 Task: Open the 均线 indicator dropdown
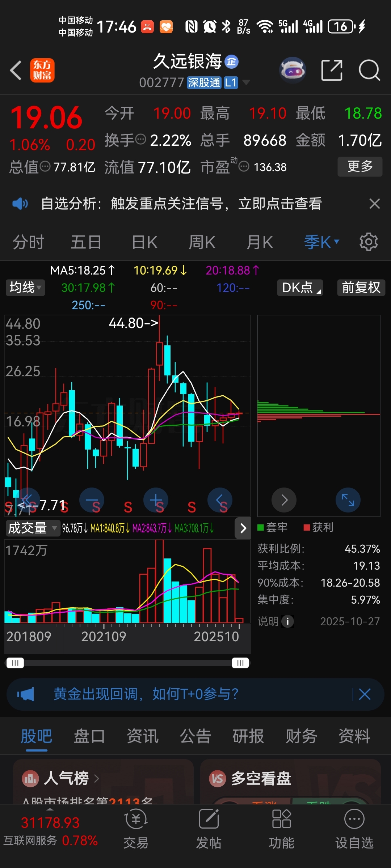(x=25, y=288)
